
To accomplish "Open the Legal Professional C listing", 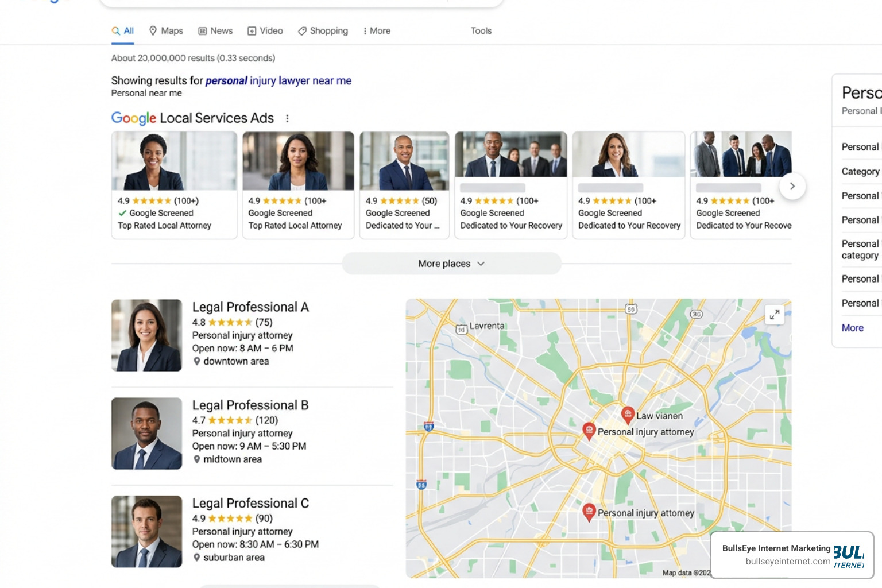I will 250,504.
